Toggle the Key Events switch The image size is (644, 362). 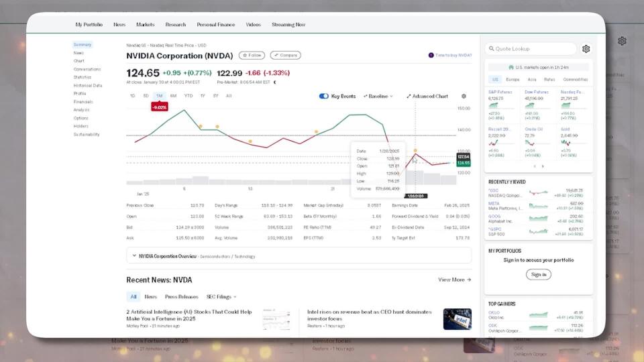click(323, 96)
